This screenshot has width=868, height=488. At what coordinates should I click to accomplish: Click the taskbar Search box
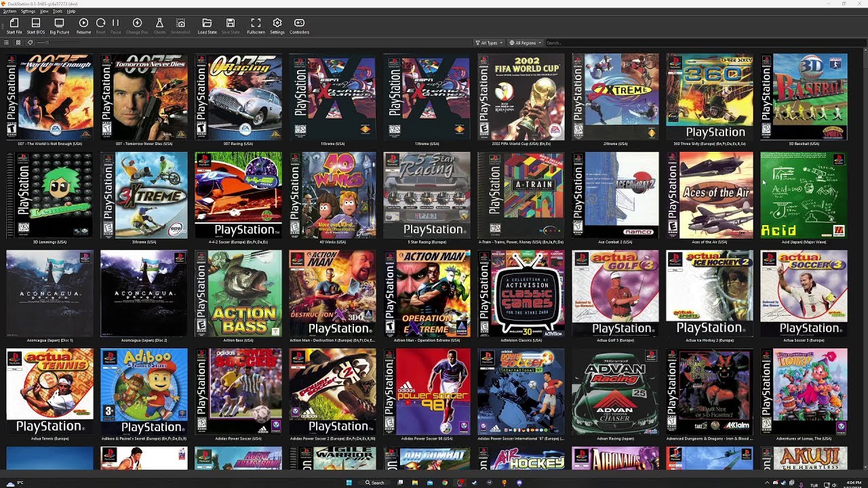pyautogui.click(x=375, y=483)
